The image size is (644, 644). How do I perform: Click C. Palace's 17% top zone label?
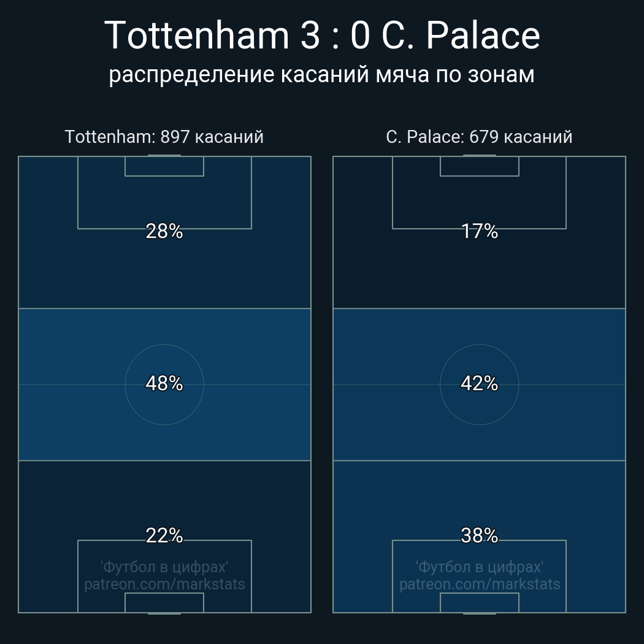pos(479,231)
